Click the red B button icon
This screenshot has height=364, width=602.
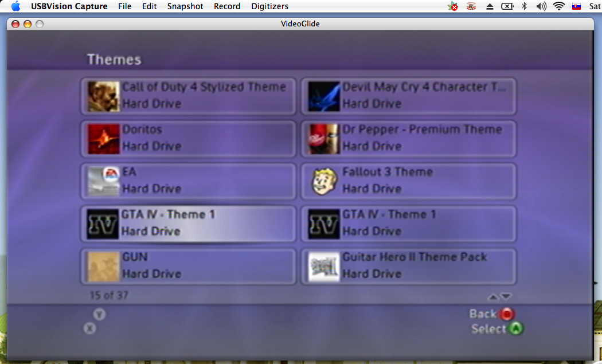[507, 315]
